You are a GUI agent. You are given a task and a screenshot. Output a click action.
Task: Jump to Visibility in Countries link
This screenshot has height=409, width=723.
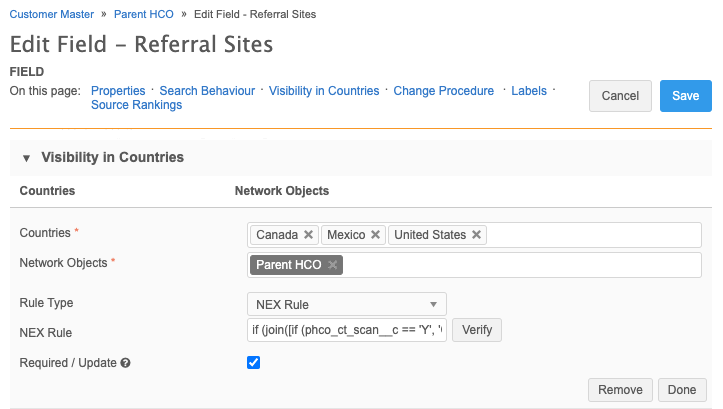tap(324, 91)
